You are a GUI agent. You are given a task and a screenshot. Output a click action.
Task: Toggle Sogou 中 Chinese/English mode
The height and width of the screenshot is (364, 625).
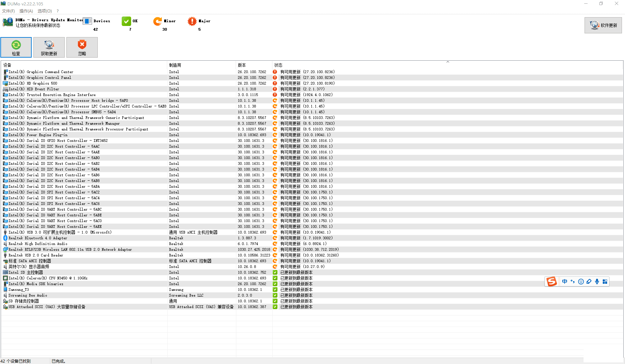(565, 281)
